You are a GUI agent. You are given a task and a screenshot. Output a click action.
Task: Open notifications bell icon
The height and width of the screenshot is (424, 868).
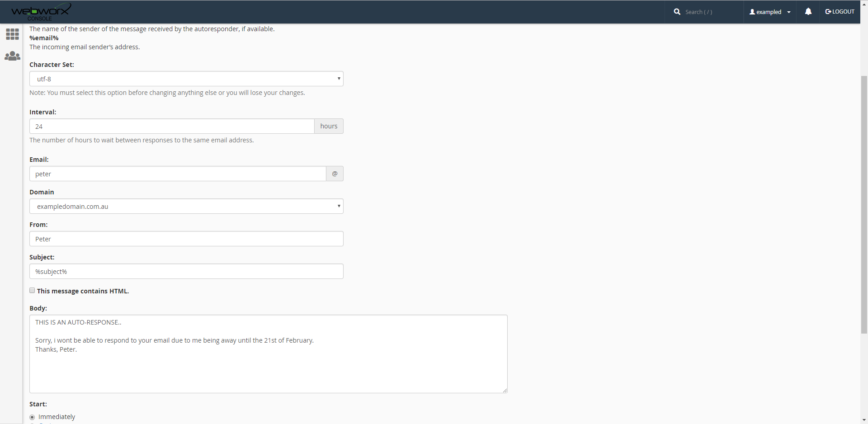[x=808, y=12]
